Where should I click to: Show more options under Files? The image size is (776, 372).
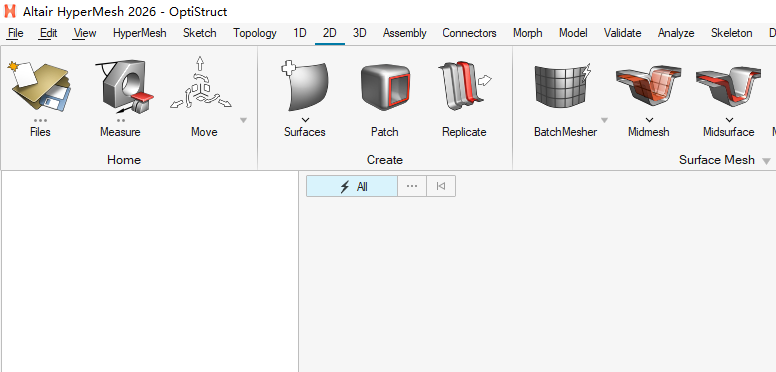click(40, 120)
